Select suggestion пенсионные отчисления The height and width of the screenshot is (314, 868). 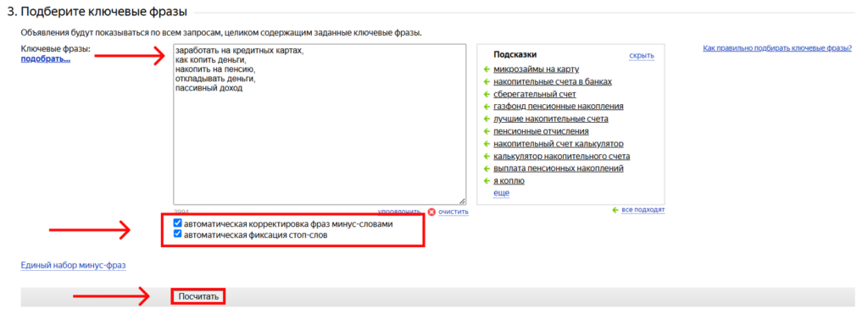point(541,131)
